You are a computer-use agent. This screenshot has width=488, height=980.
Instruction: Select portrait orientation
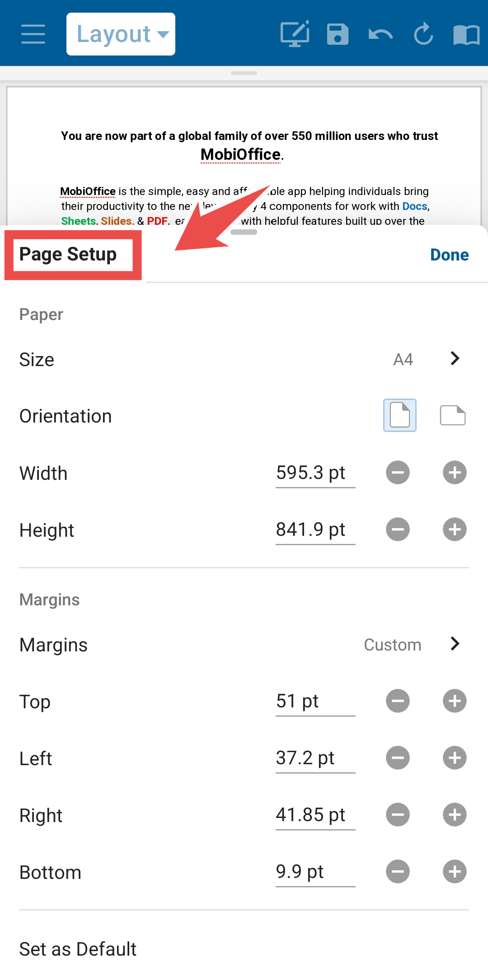[x=400, y=415]
